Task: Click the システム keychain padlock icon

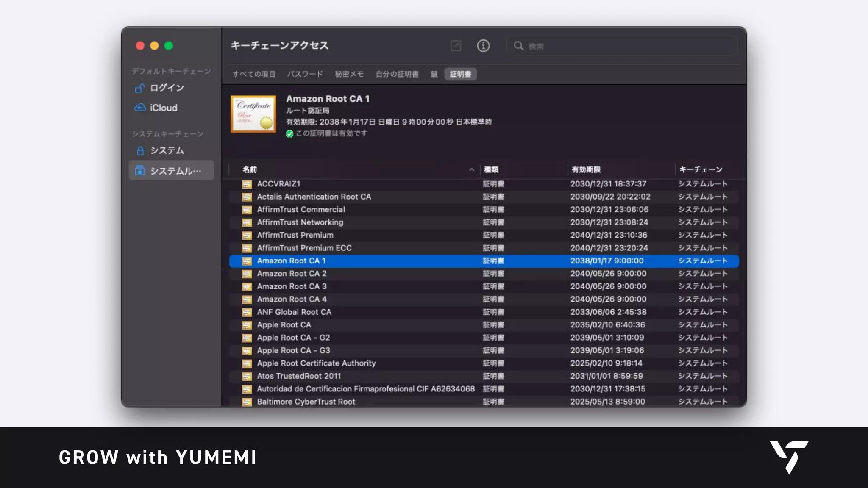Action: tap(140, 150)
